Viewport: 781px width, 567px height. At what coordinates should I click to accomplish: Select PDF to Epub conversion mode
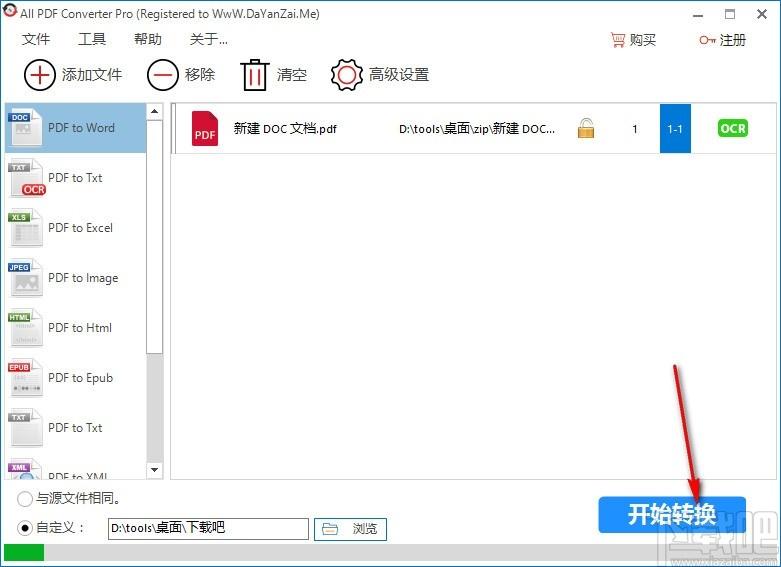76,378
